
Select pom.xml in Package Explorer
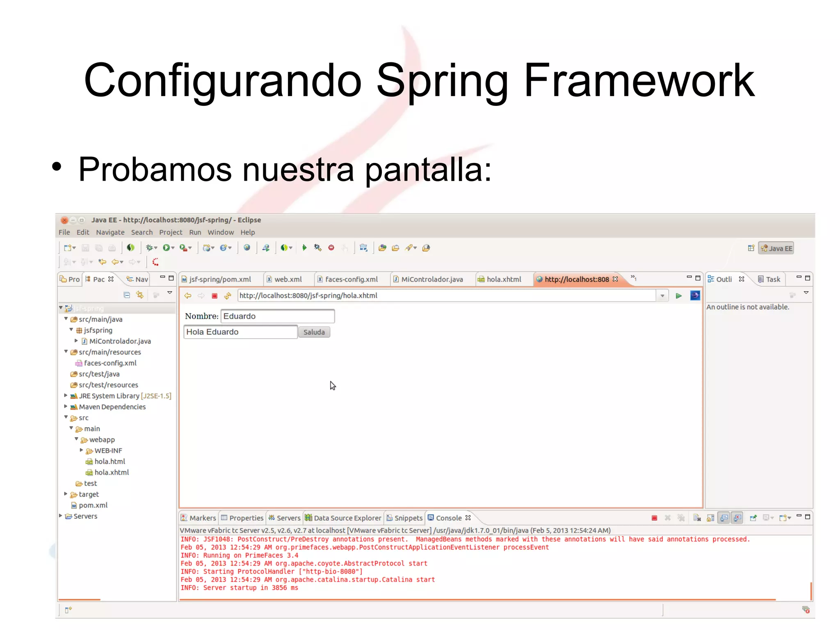tap(89, 505)
